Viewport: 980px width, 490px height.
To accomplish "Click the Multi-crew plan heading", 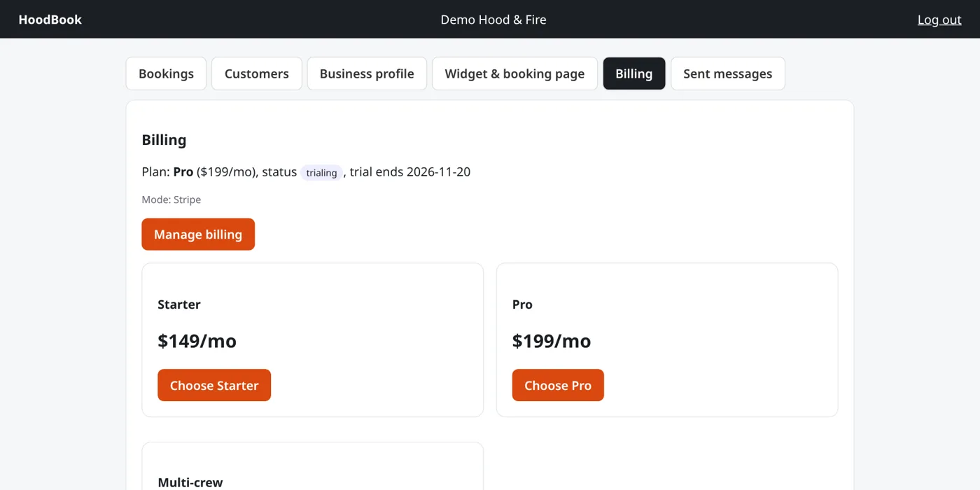I will 190,482.
